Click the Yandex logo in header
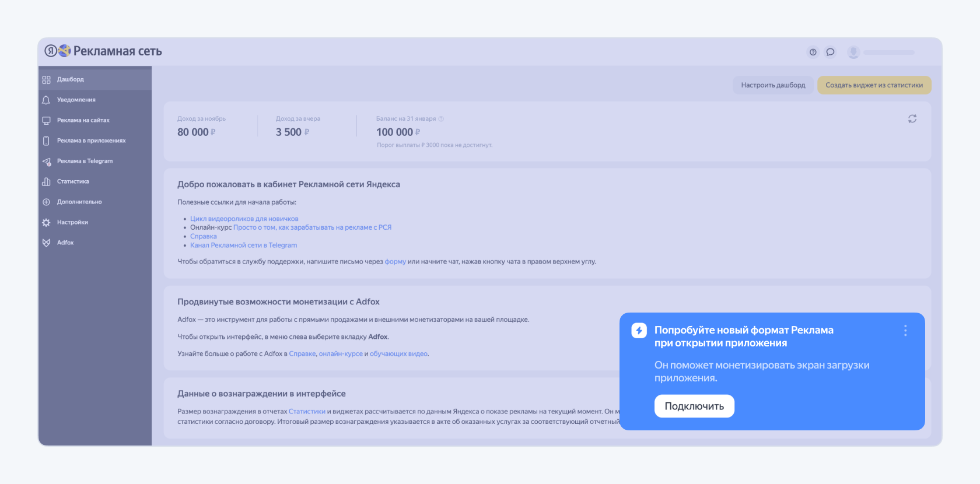Viewport: 980px width, 484px height. [51, 51]
